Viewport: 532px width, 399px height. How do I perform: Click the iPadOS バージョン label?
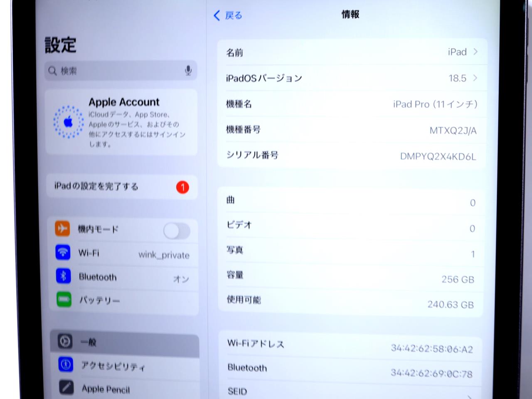tap(264, 78)
